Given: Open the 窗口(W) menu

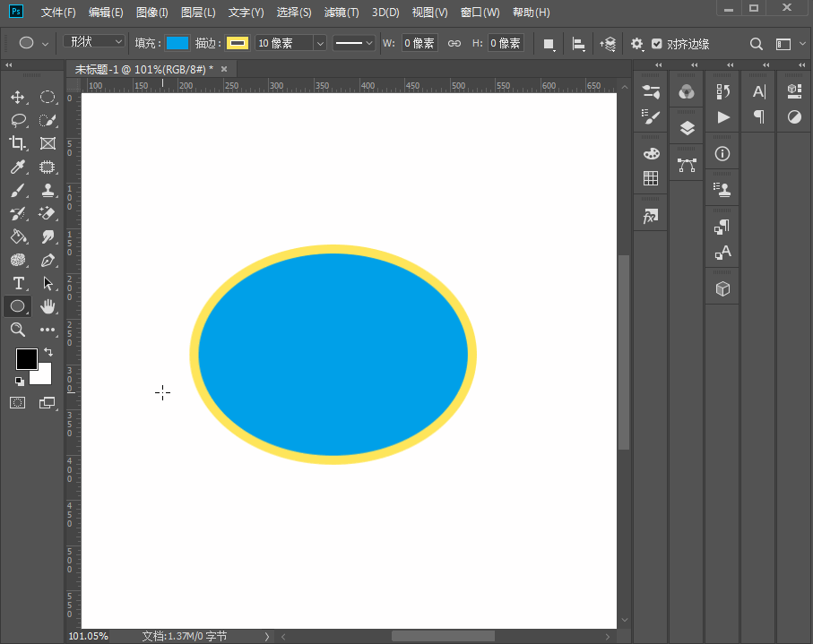Looking at the screenshot, I should [480, 13].
